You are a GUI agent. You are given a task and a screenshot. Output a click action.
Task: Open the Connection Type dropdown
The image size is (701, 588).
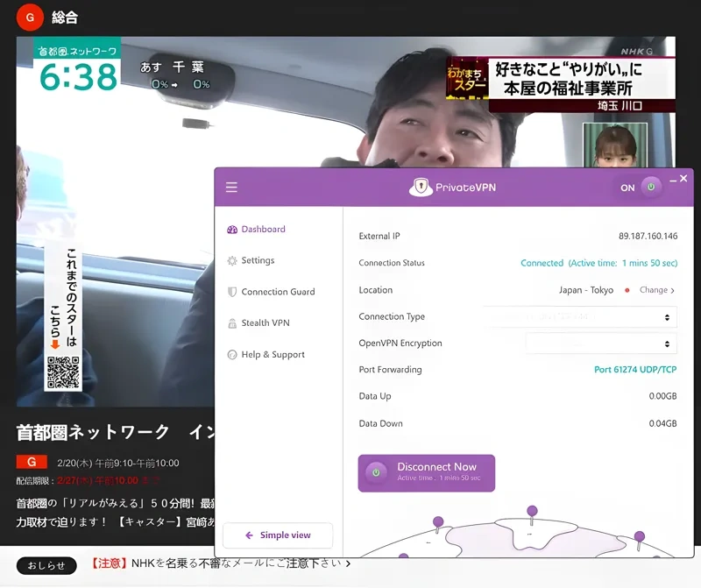click(x=580, y=317)
